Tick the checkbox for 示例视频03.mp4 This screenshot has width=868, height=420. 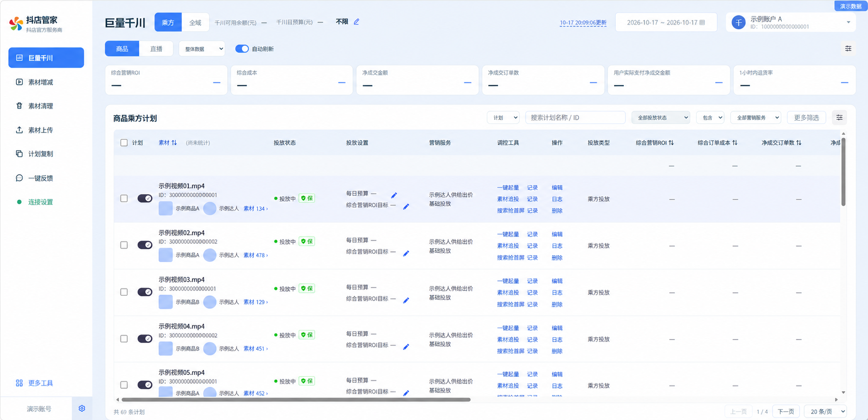click(124, 292)
